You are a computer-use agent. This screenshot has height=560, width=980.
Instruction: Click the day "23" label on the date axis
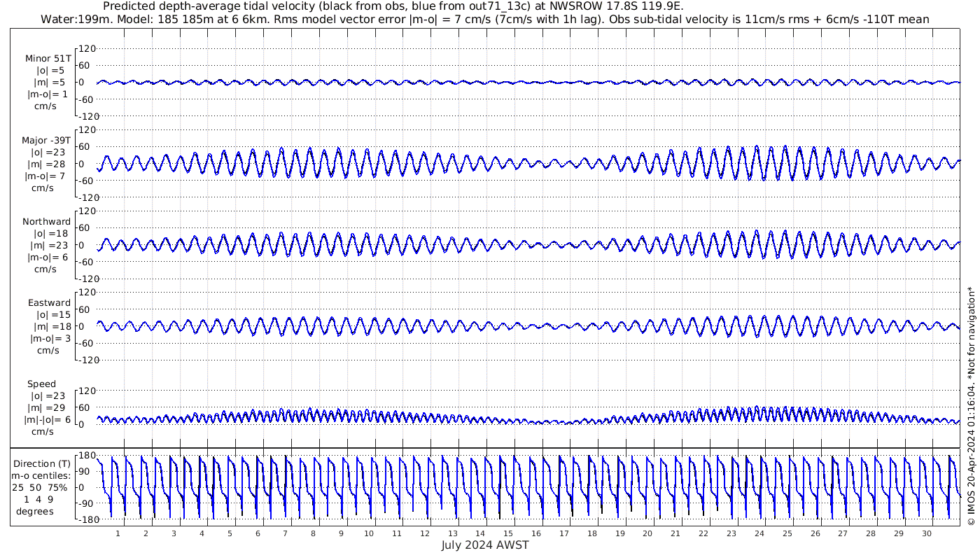731,533
